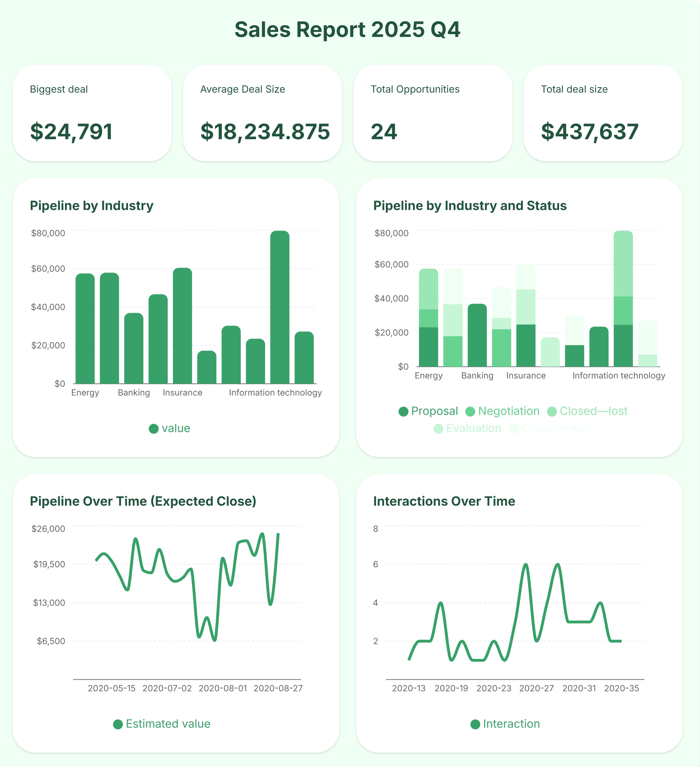Click the Banking x-axis label in Pipeline by Industry
Viewport: 700px width, 767px height.
click(134, 393)
